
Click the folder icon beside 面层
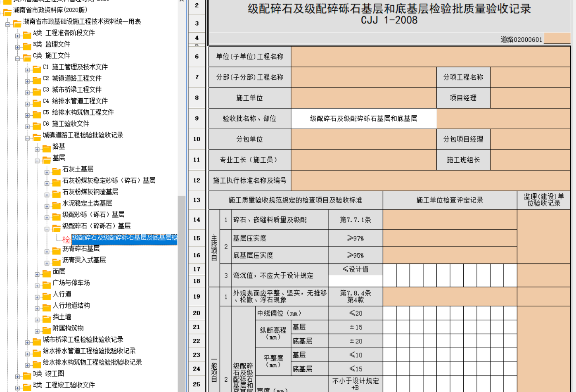coord(47,273)
